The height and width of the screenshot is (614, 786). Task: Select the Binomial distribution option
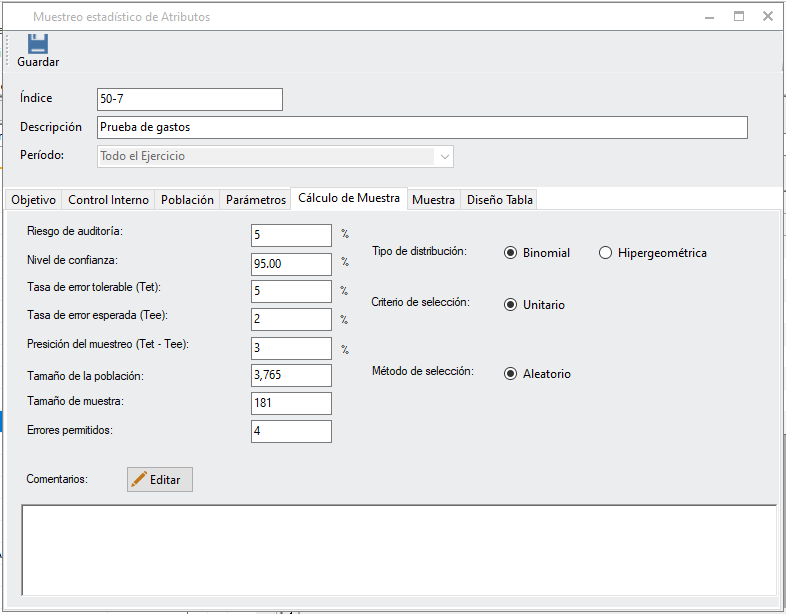pyautogui.click(x=511, y=253)
